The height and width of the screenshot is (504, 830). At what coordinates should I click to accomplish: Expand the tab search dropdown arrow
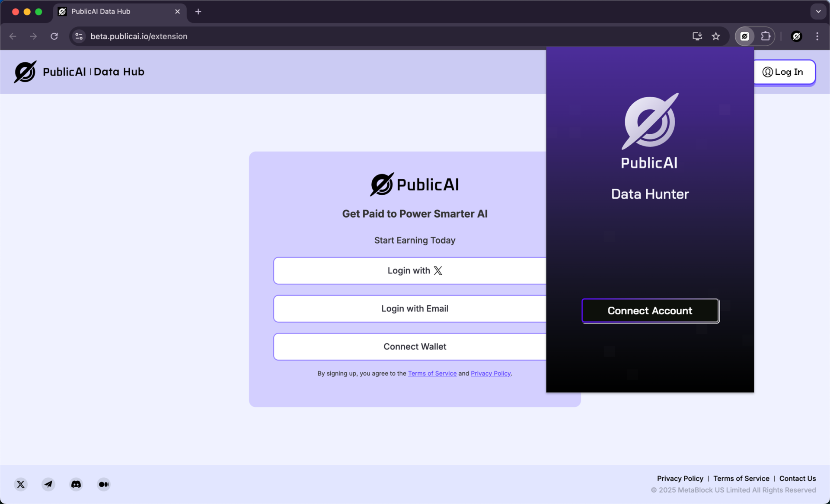(x=818, y=12)
